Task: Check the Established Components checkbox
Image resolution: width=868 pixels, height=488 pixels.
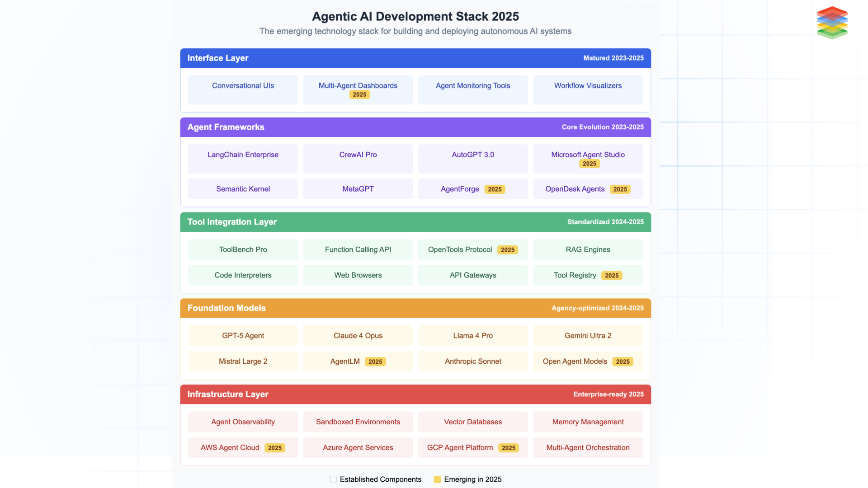Action: 333,479
